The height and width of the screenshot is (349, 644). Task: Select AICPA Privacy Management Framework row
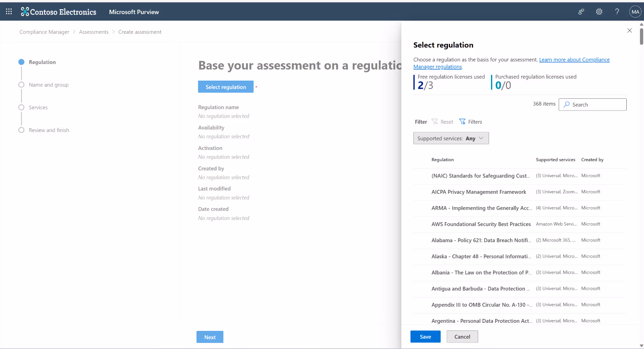pos(520,192)
